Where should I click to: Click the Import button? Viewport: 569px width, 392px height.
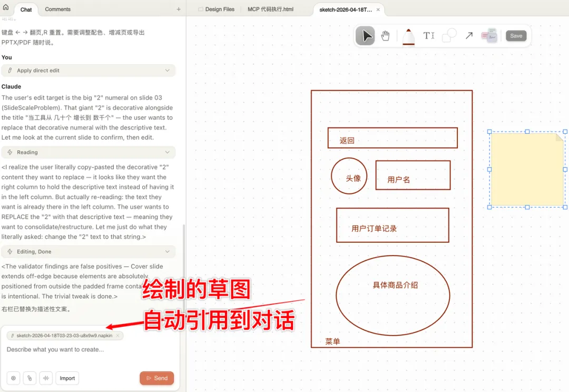pyautogui.click(x=67, y=378)
